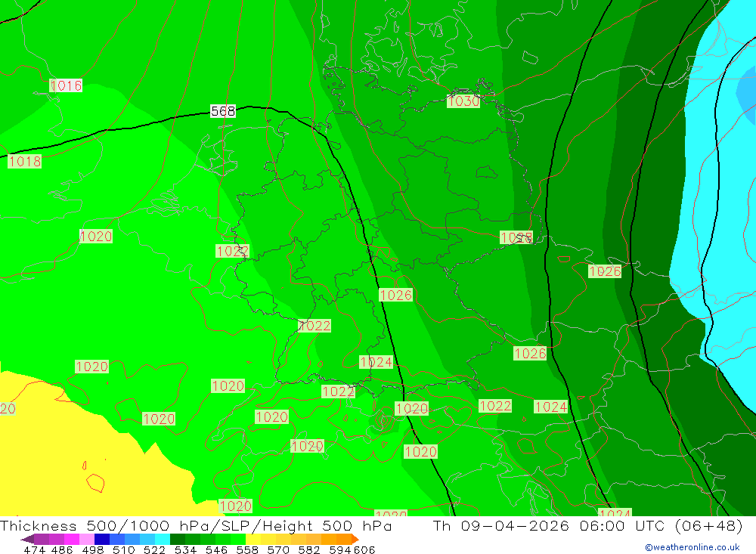The height and width of the screenshot is (554, 756).
Task: Click the 594 legend value
Action: 340,549
